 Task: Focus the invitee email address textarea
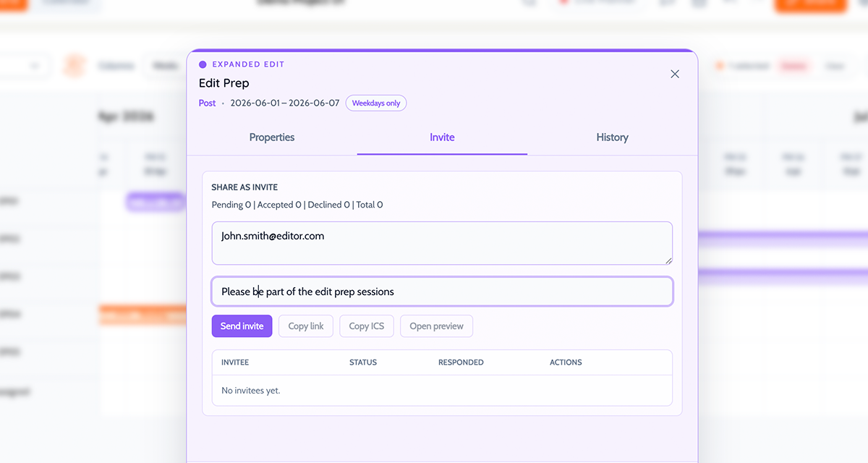441,243
